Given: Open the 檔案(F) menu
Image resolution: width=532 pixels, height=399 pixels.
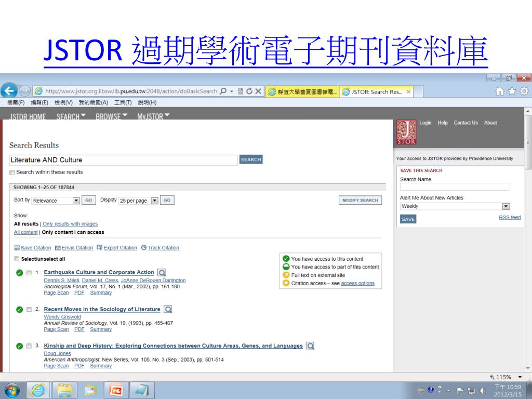Looking at the screenshot, I should point(16,102).
